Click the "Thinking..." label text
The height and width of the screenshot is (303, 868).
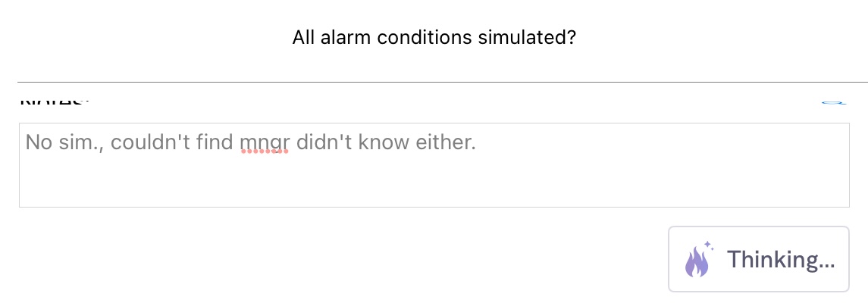781,259
